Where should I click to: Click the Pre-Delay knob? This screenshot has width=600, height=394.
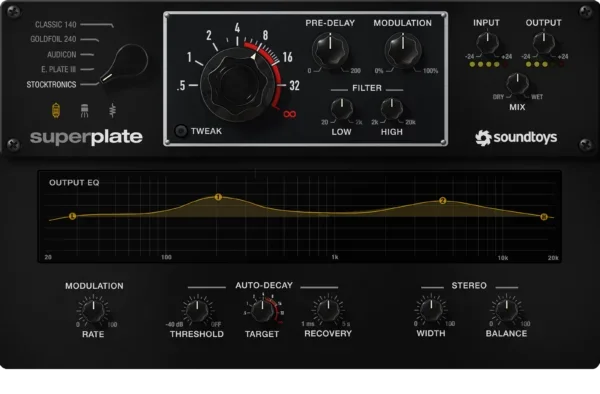(x=330, y=50)
